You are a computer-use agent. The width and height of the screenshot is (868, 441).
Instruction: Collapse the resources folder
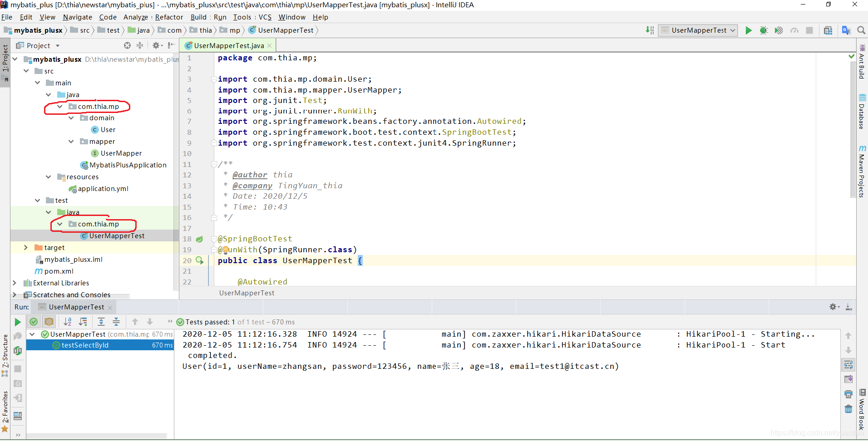(x=49, y=177)
